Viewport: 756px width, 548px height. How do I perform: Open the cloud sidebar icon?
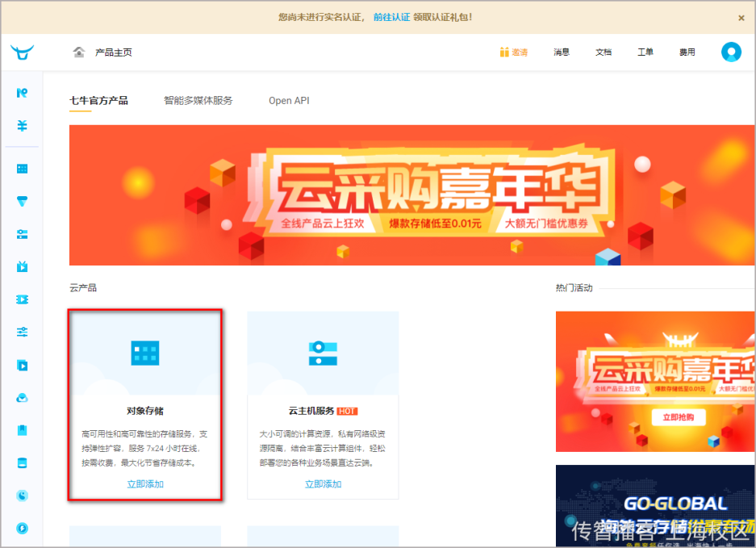[22, 398]
